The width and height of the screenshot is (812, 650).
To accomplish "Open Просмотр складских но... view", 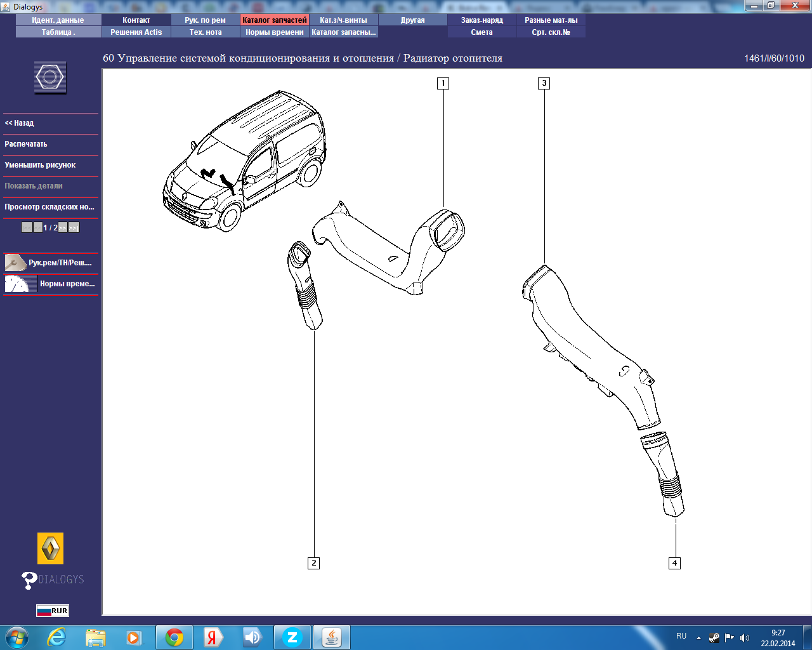I will [x=49, y=207].
